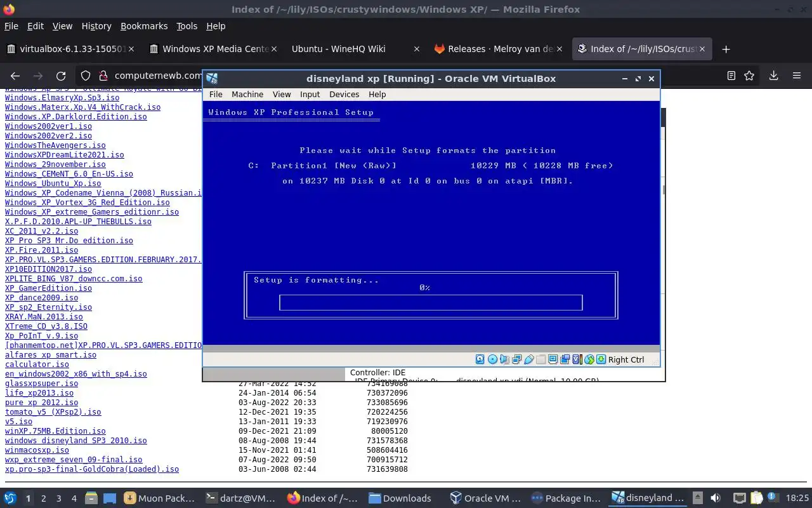The image size is (812, 508).
Task: Bookmark this page with the star icon
Action: (749, 76)
